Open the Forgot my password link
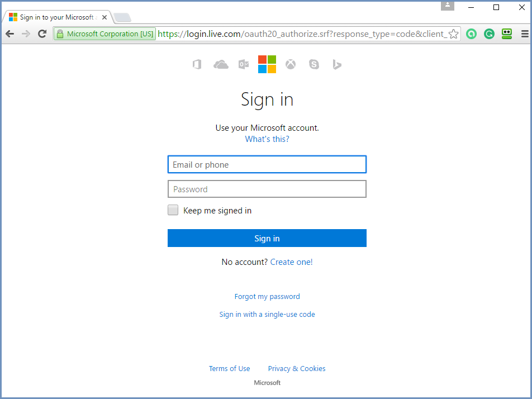The width and height of the screenshot is (532, 399). coord(267,297)
